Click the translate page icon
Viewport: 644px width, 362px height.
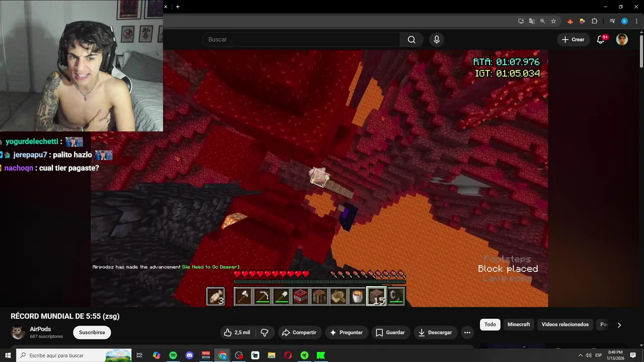pos(532,21)
